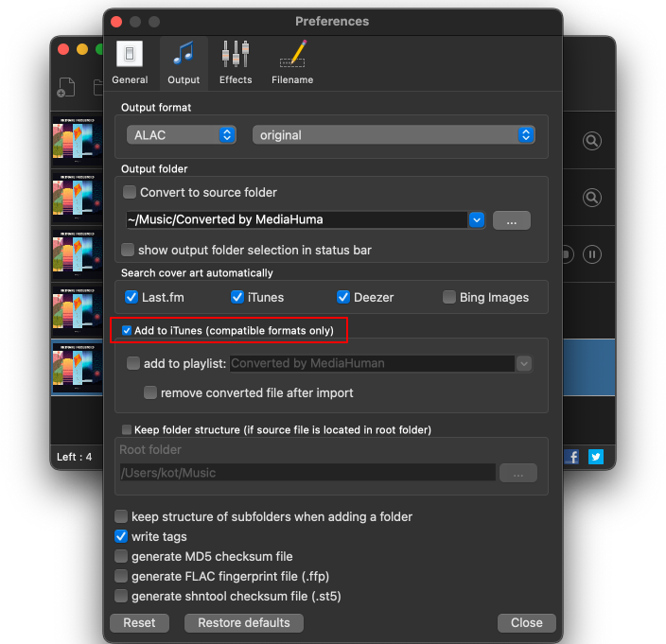Open the 'original' quality dropdown
Image resolution: width=666 pixels, height=644 pixels.
[x=394, y=135]
